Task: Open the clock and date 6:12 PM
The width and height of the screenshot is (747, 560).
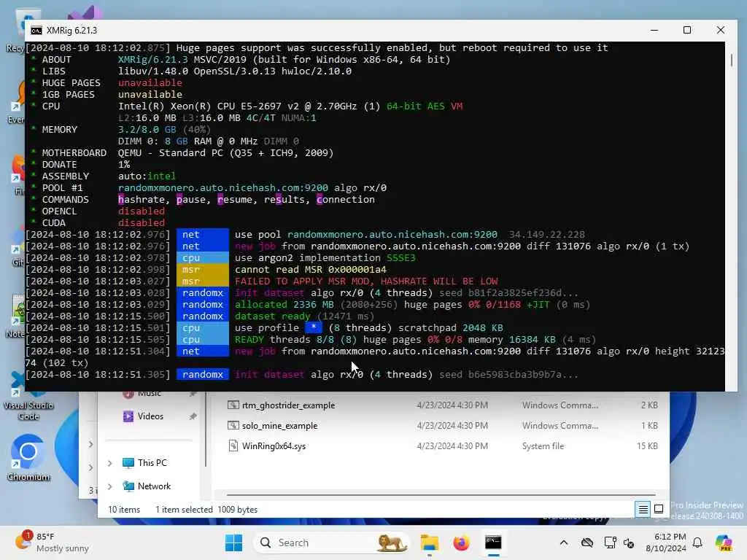Action: 666,542
